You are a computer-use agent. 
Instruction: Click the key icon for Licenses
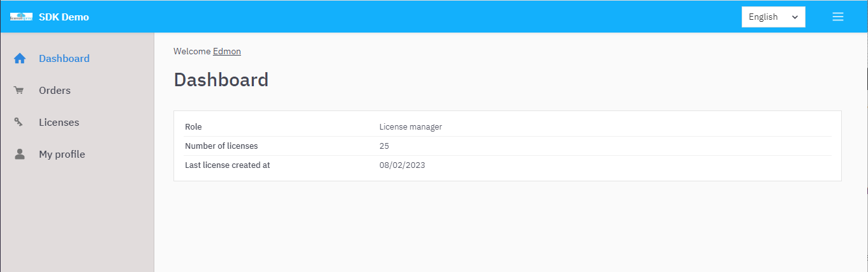(19, 123)
